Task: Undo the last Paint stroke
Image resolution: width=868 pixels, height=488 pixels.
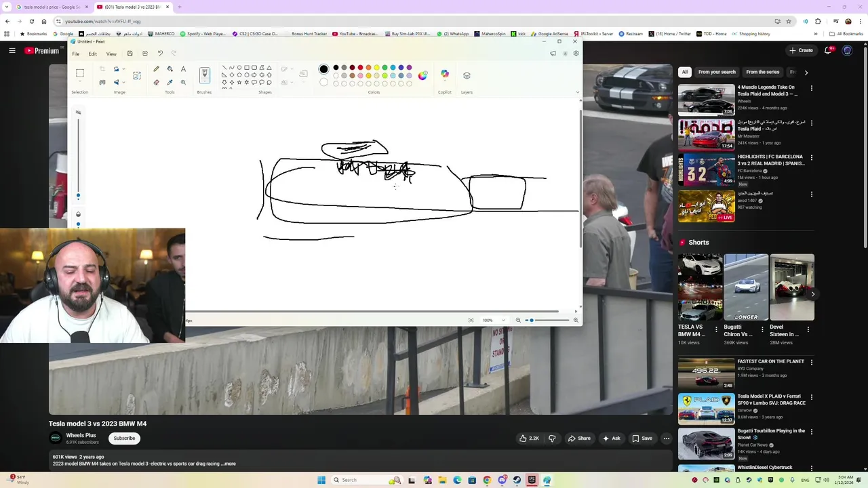Action: [x=160, y=54]
